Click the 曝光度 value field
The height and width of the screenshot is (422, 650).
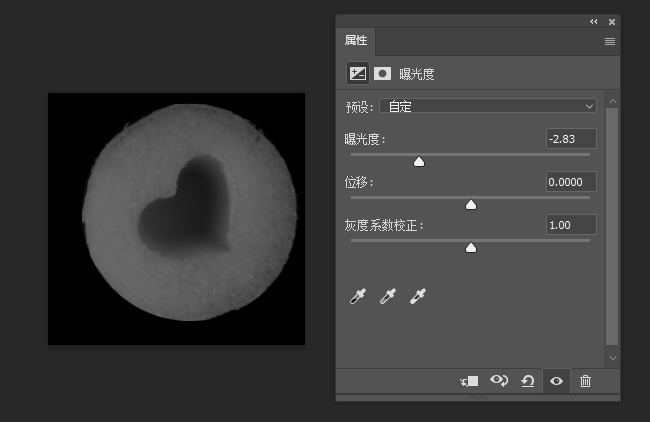coord(571,139)
